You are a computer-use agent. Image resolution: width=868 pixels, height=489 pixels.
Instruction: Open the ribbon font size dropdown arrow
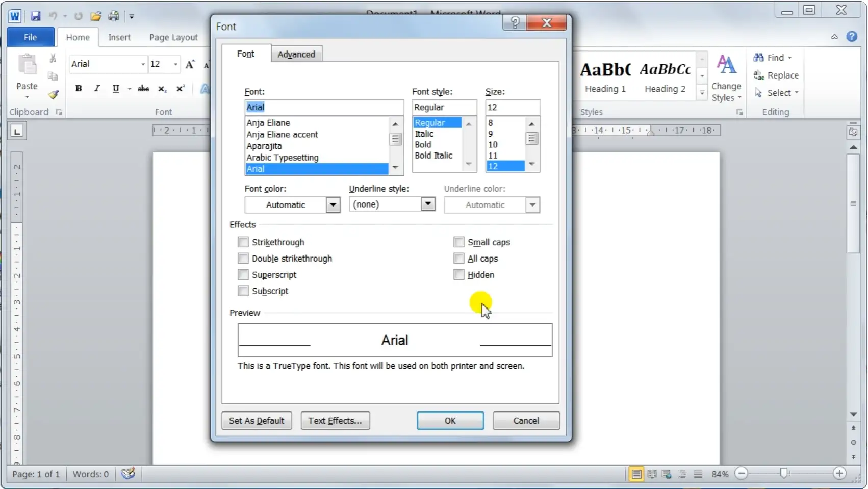pyautogui.click(x=175, y=64)
